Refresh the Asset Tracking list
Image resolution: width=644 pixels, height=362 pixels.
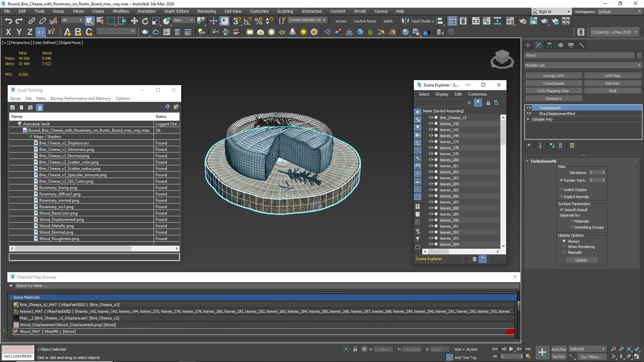coord(12,108)
